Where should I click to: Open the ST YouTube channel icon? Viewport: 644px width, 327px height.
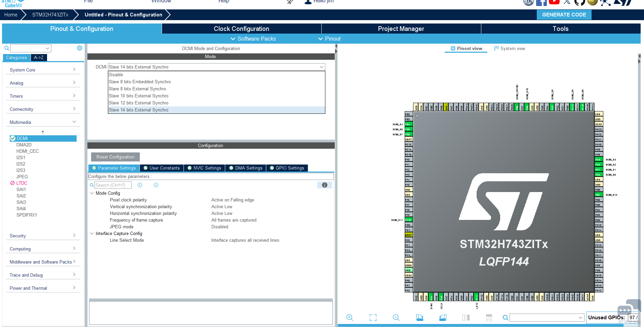tap(554, 2)
